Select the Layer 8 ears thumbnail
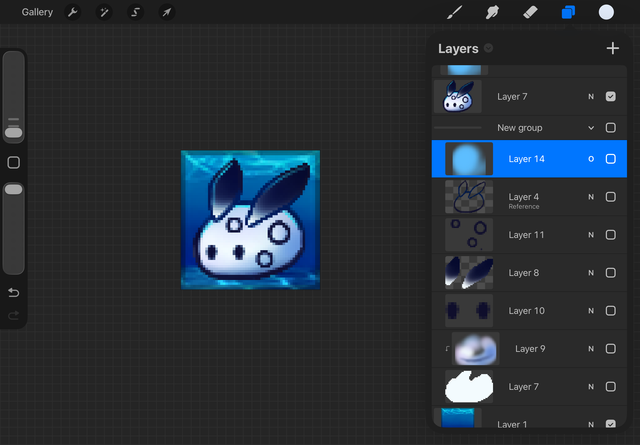This screenshot has height=445, width=640. tap(469, 273)
